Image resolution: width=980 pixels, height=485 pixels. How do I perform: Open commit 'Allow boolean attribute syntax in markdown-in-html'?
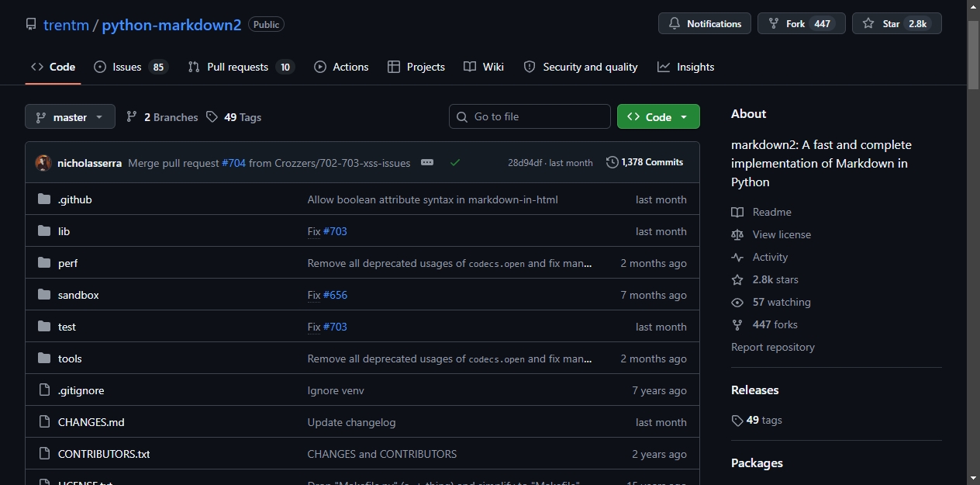[433, 199]
